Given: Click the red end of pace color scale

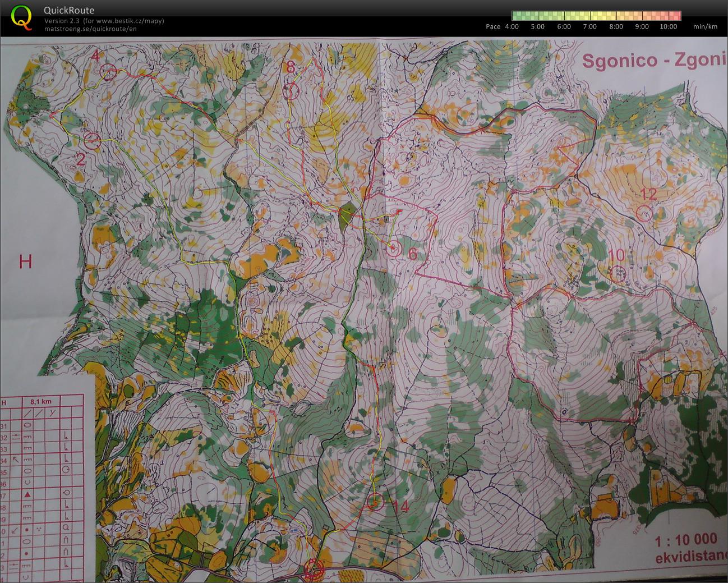Looking at the screenshot, I should pyautogui.click(x=675, y=16).
